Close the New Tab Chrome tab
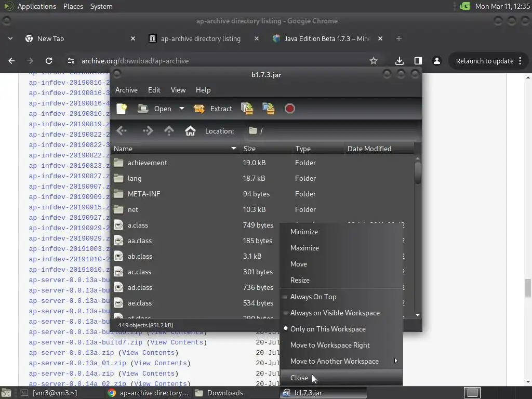 133,38
